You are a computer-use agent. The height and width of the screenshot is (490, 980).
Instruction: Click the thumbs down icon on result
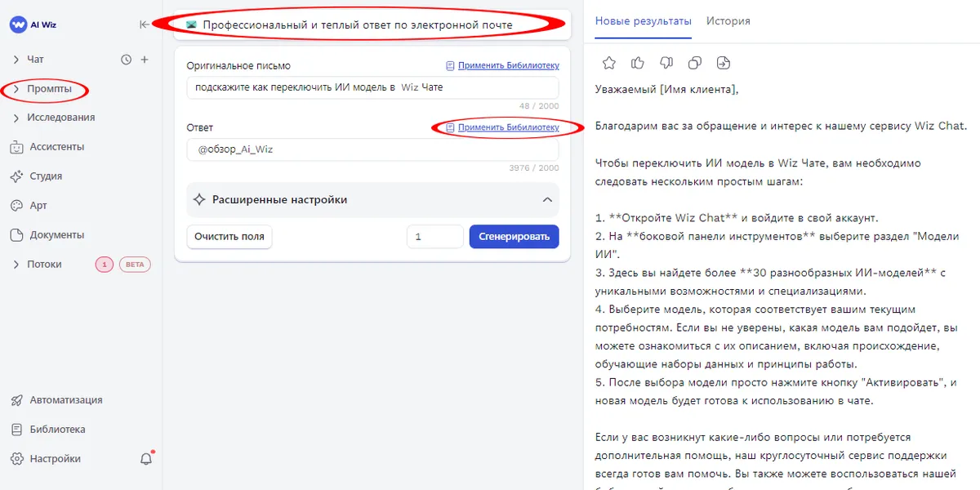pos(666,63)
